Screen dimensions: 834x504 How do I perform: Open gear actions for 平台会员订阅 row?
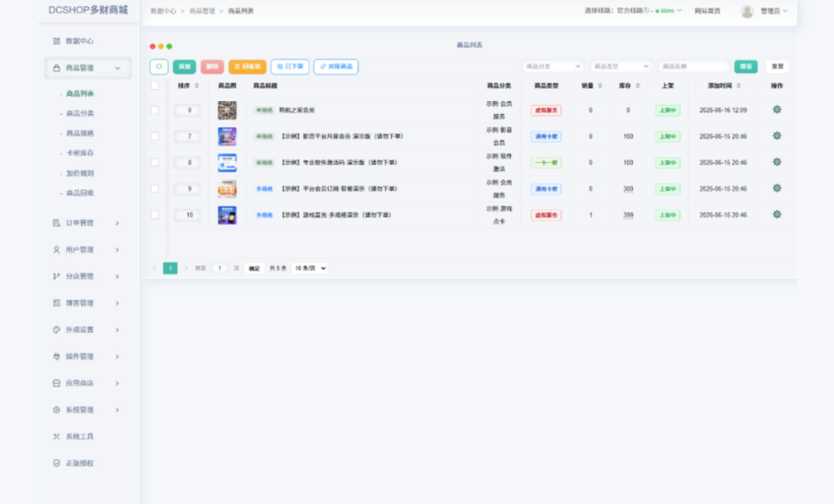(x=776, y=188)
